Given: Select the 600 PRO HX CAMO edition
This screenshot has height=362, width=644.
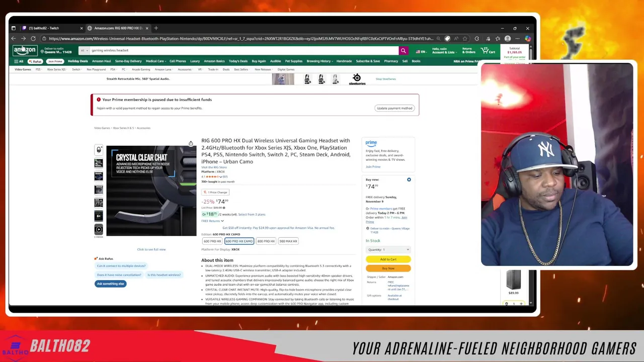Looking at the screenshot, I should click(239, 241).
